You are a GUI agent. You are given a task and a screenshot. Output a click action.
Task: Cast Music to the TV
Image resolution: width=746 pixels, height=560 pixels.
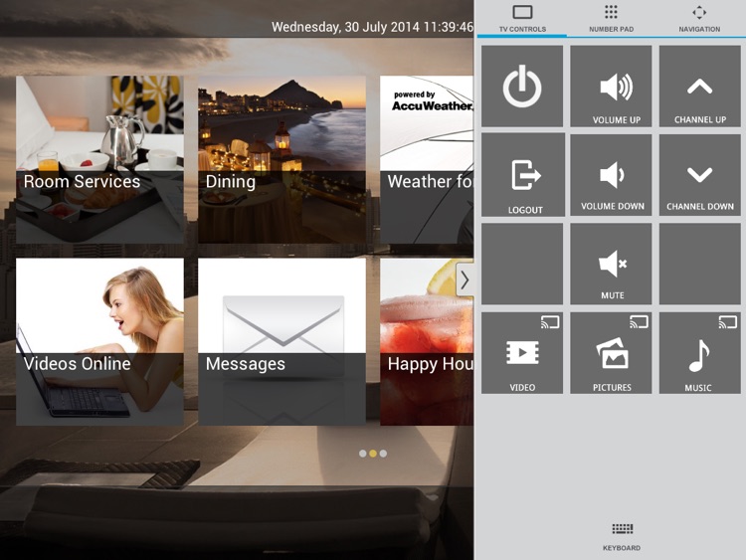700,353
